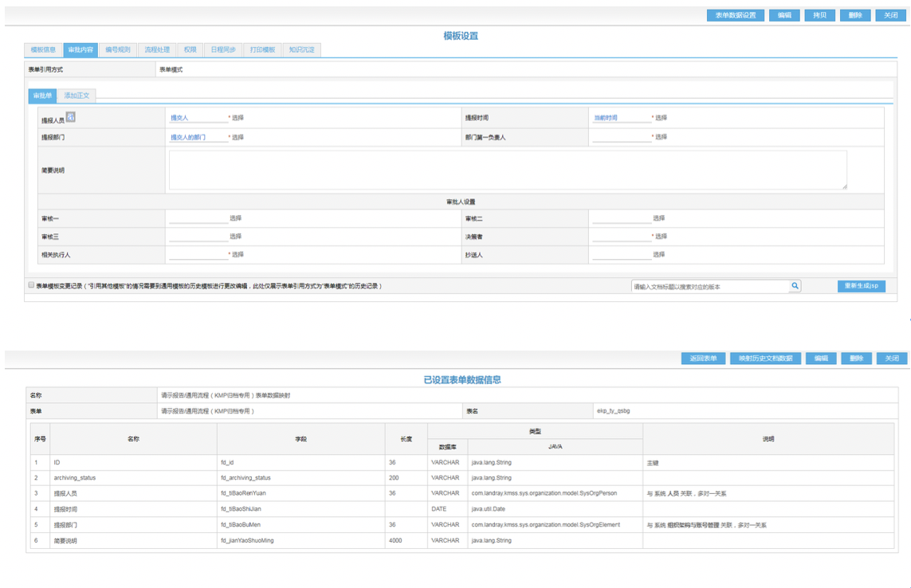The width and height of the screenshot is (911, 588).
Task: Click 选择 link for 部门第一负责人
Action: (662, 137)
